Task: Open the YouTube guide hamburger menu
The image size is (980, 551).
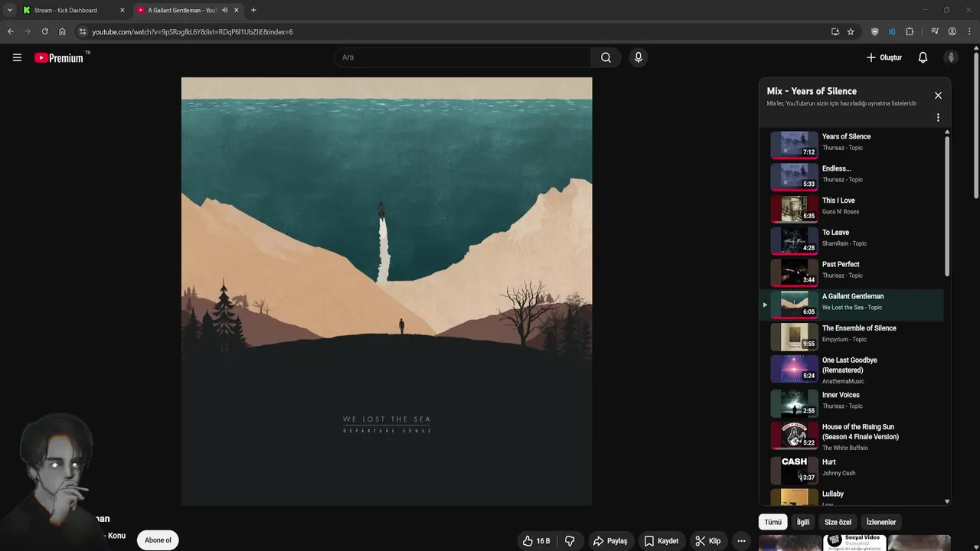Action: click(17, 57)
